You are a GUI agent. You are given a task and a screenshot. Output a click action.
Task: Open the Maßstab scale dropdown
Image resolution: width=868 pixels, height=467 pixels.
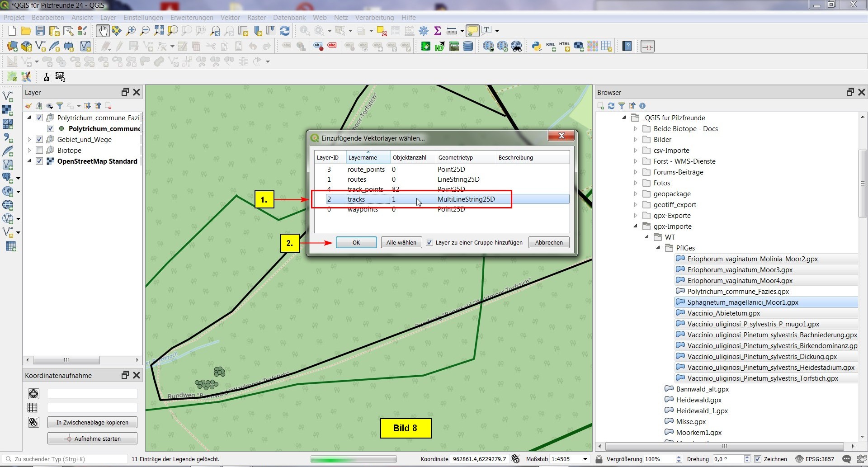[585, 459]
